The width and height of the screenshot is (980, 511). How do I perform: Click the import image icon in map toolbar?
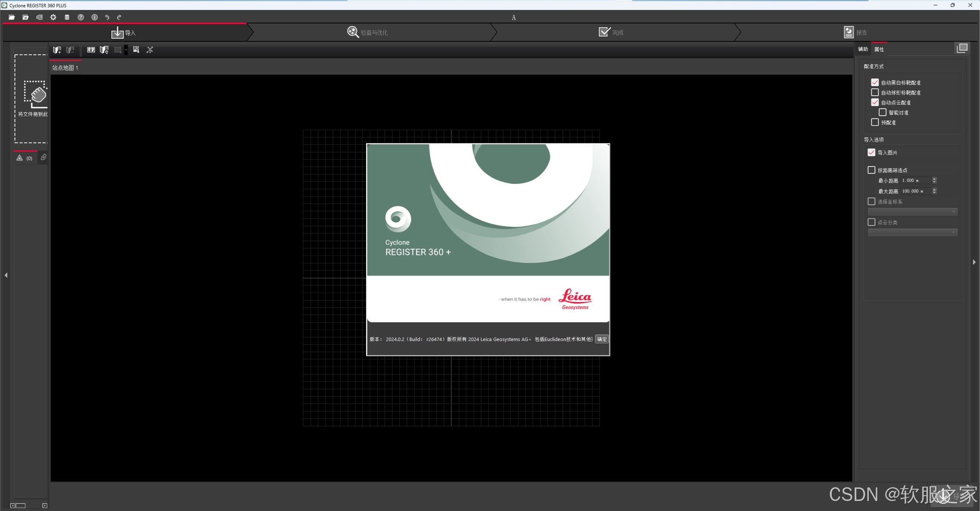pos(136,50)
